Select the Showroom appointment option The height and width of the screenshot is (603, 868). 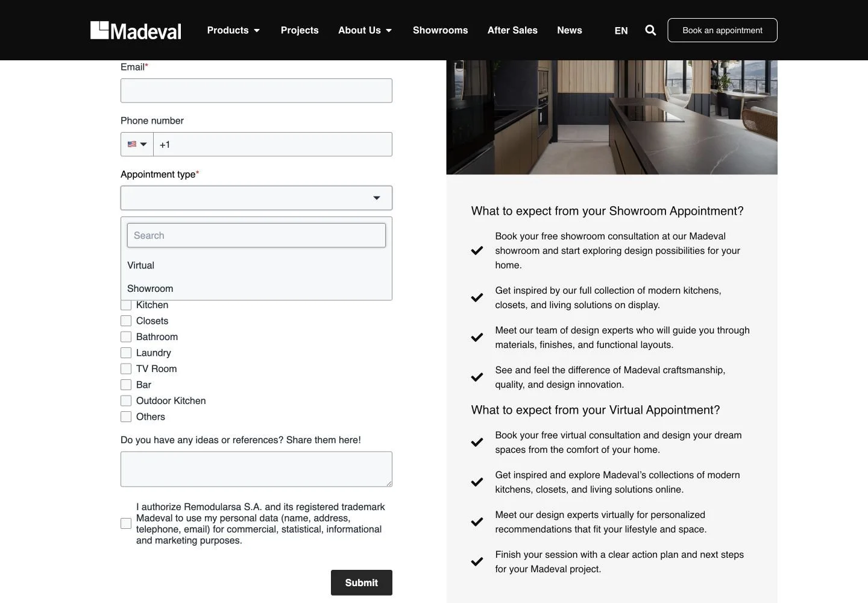(256, 289)
